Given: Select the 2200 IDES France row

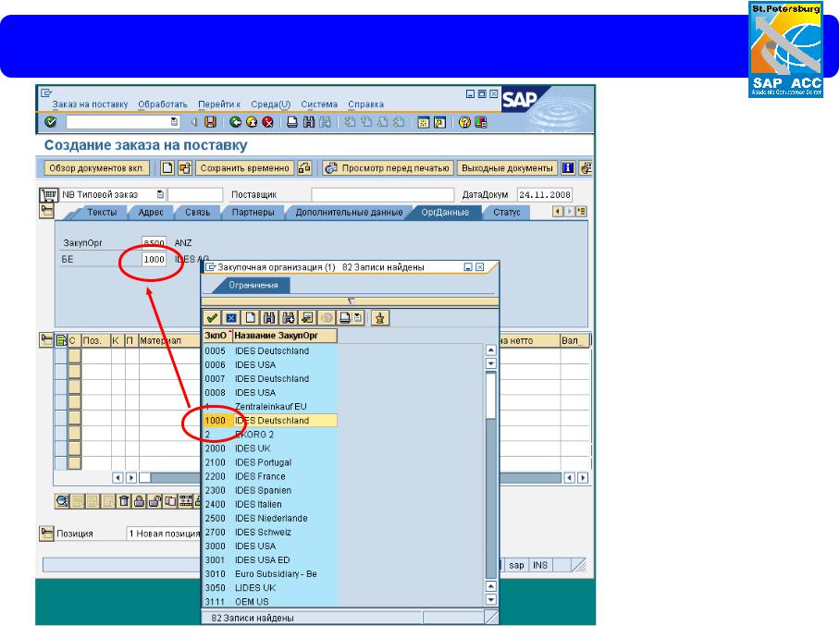Looking at the screenshot, I should tap(270, 476).
